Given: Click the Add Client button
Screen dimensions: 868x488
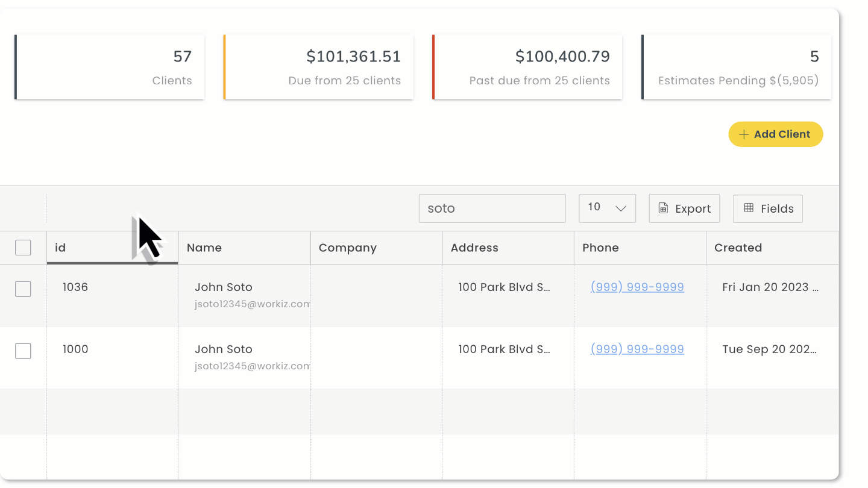Looking at the screenshot, I should coord(776,134).
